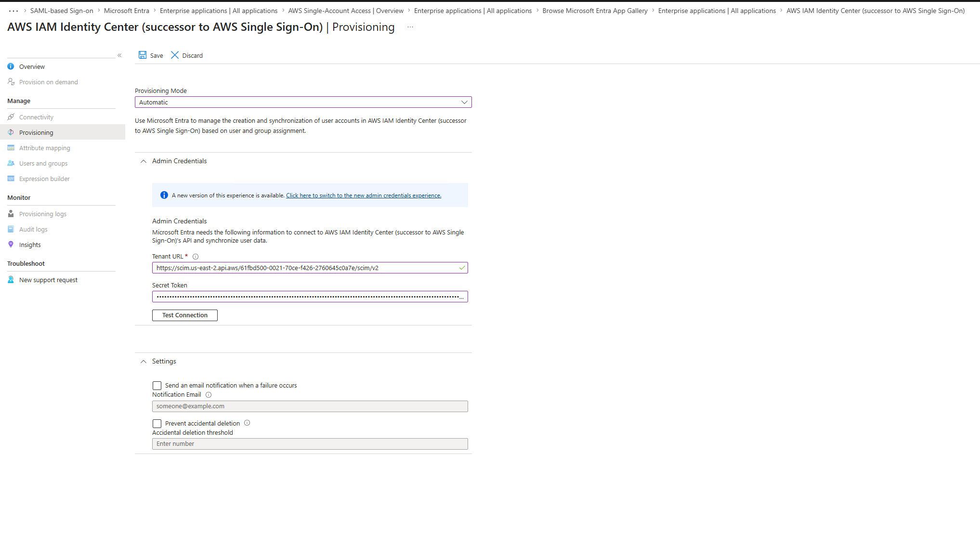The width and height of the screenshot is (980, 558).
Task: Open Audit logs from Monitor section
Action: click(33, 230)
